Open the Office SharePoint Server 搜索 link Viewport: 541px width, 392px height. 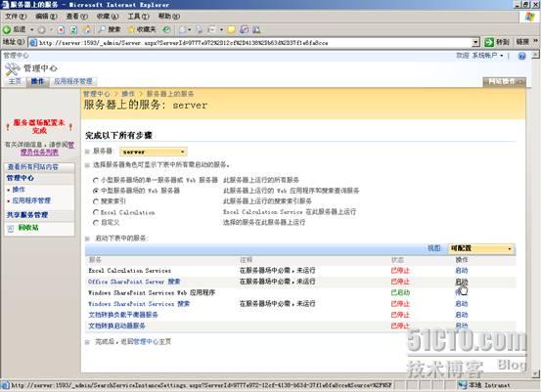pyautogui.click(x=134, y=282)
